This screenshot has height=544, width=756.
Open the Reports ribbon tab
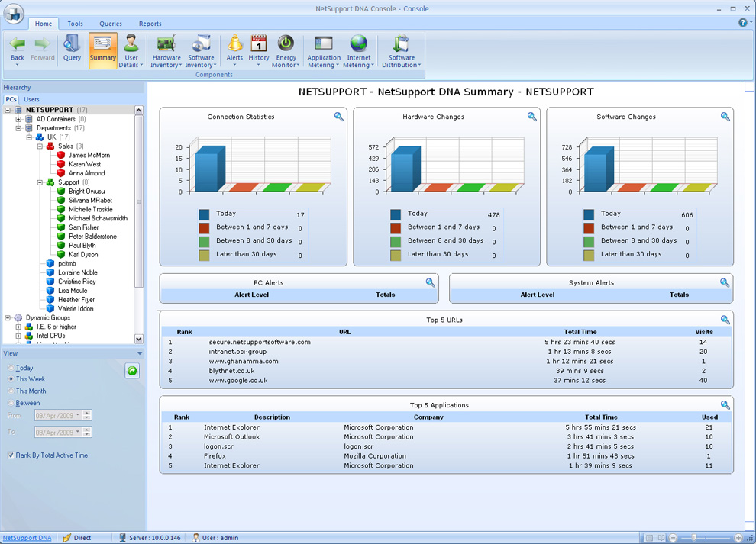150,24
